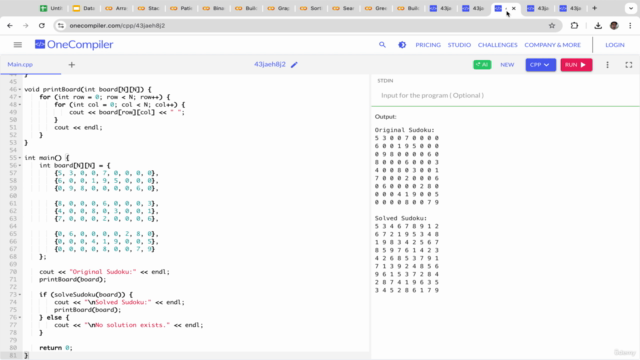Click solved output row "5 3 4 6 7 8 9 1 2"
The width and height of the screenshot is (640, 360).
(407, 226)
